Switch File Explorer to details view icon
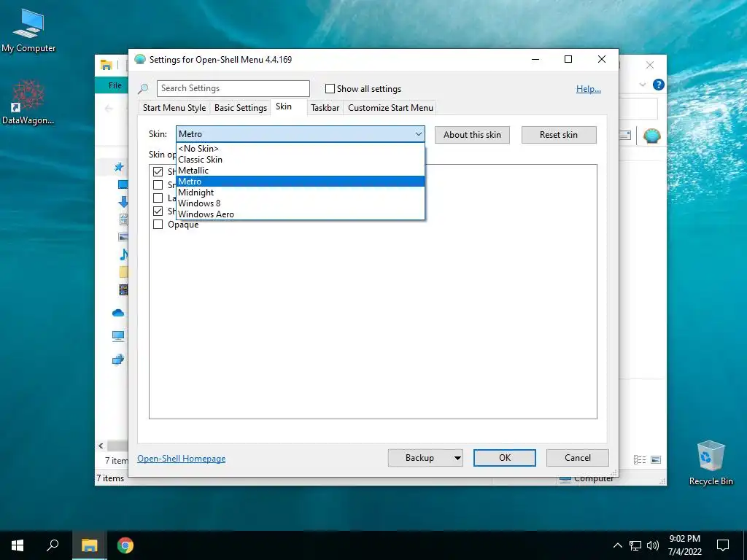This screenshot has height=560, width=747. tap(640, 460)
